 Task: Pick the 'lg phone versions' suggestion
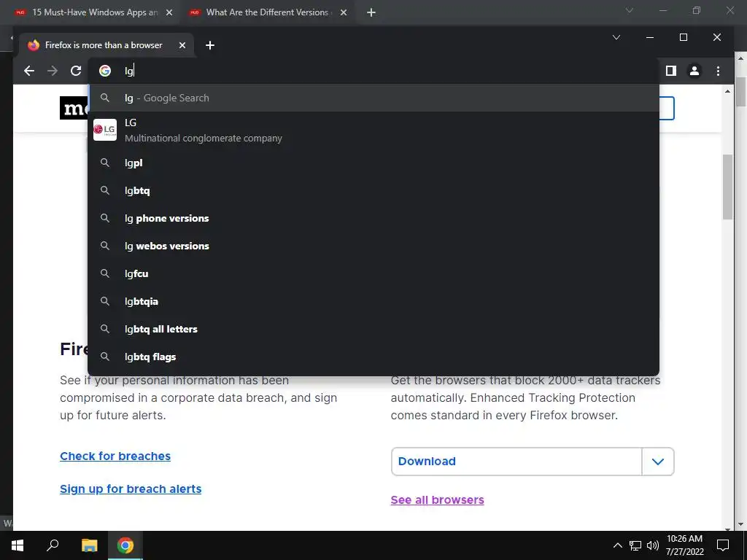[373, 218]
